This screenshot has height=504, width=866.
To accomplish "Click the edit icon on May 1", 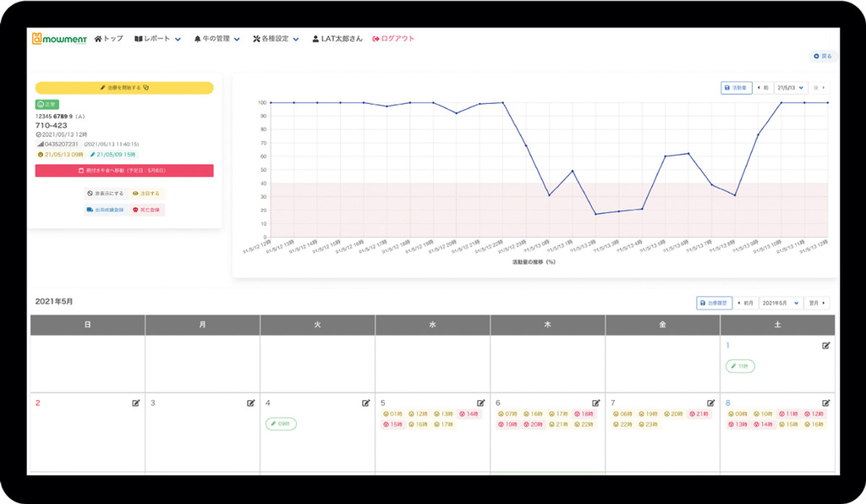I will (x=825, y=345).
